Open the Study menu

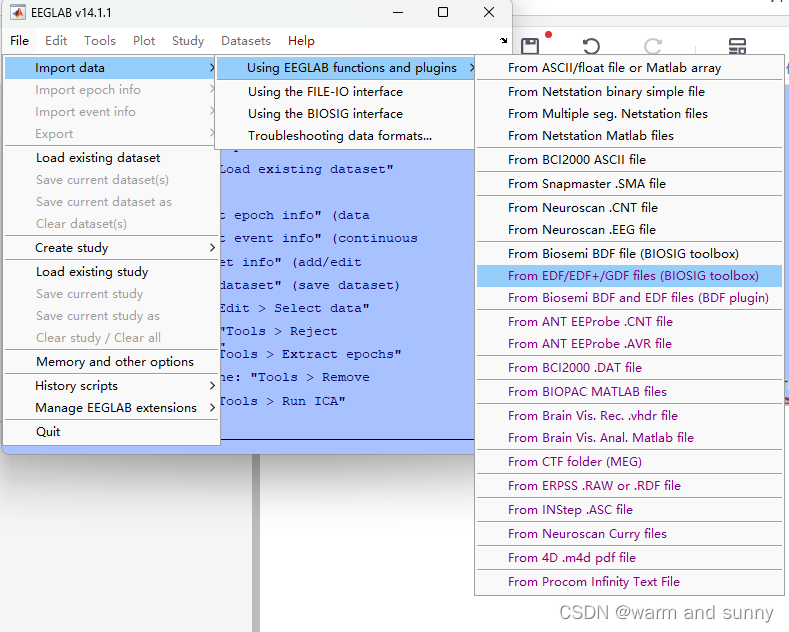tap(188, 41)
